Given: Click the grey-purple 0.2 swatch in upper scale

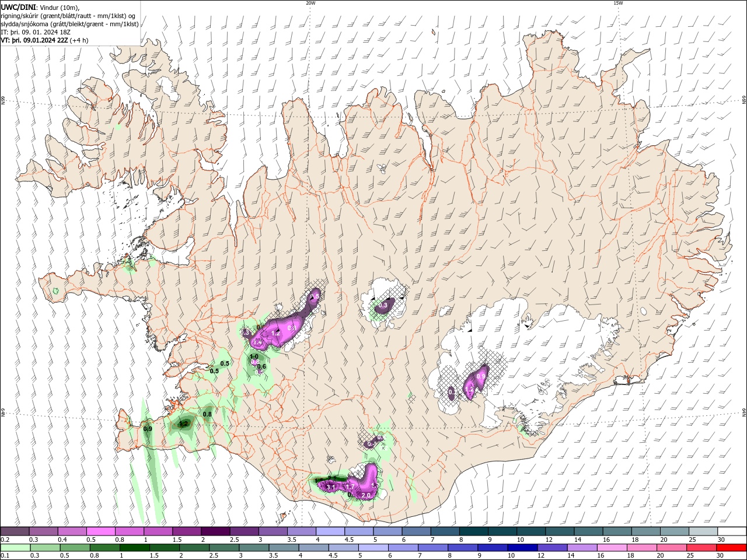Looking at the screenshot, I should click(x=15, y=531).
